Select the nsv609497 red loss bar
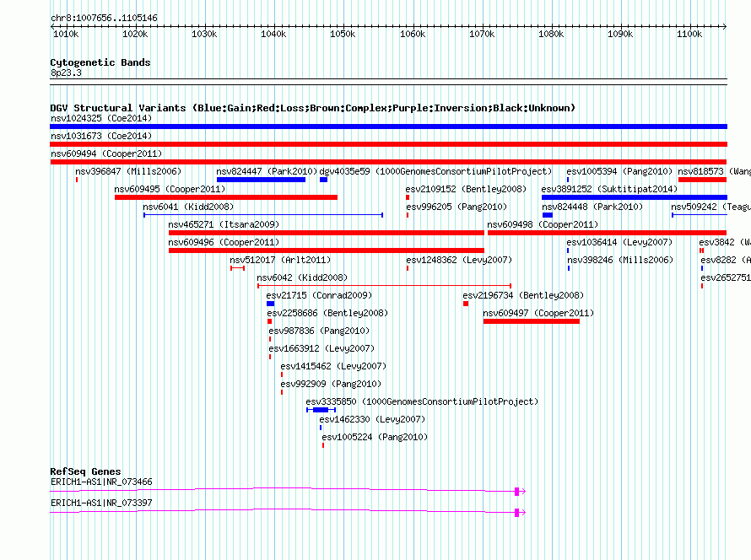Viewport: 751px width, 560px height. [x=531, y=321]
